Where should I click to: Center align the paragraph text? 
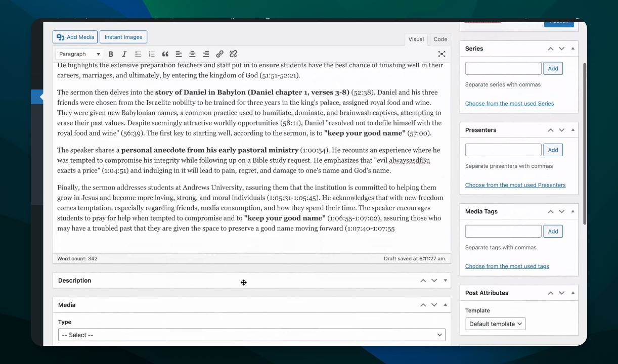192,54
